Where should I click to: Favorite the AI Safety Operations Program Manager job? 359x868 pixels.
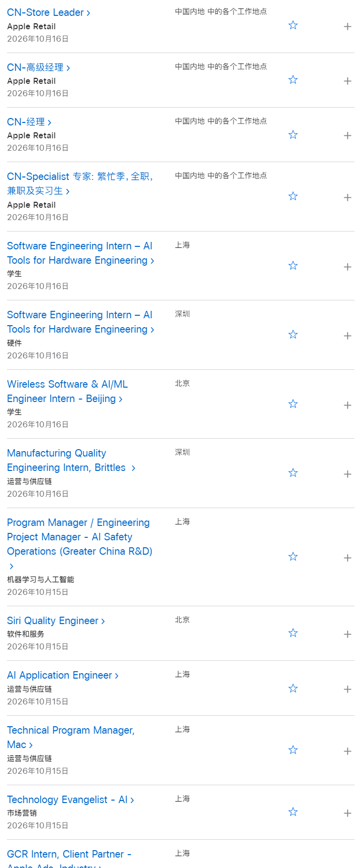(293, 557)
